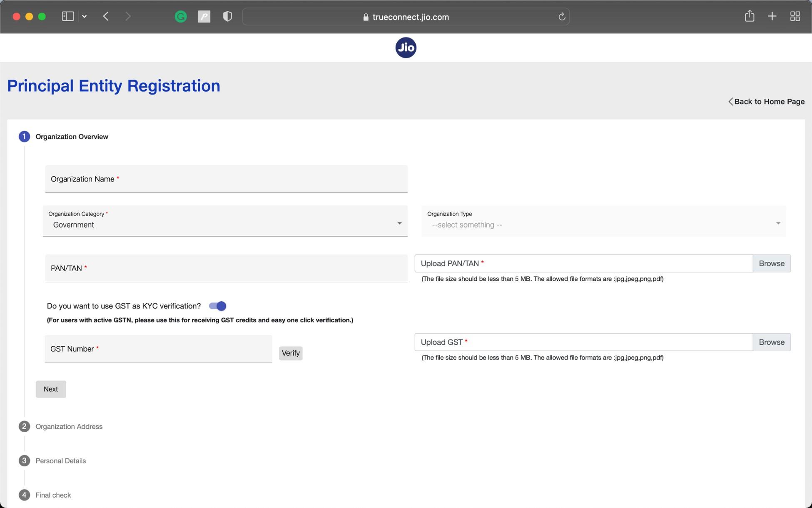Open the Organization Type dropdown
This screenshot has width=812, height=508.
pyautogui.click(x=604, y=221)
